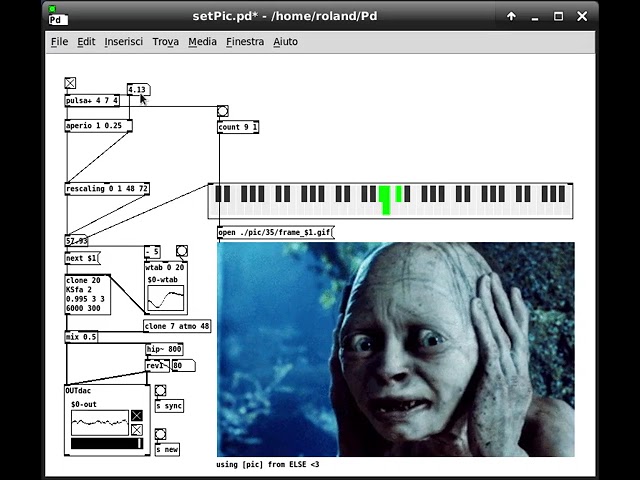Click the bang above s sync

[x=160, y=391]
